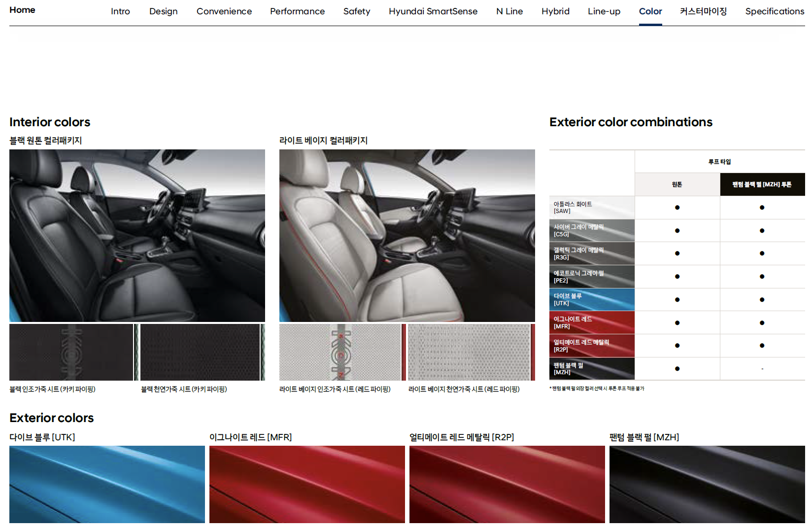Click 블랙 인조가죽 시트 (카키 파이핑) caption
Image resolution: width=812 pixels, height=532 pixels.
tap(52, 390)
